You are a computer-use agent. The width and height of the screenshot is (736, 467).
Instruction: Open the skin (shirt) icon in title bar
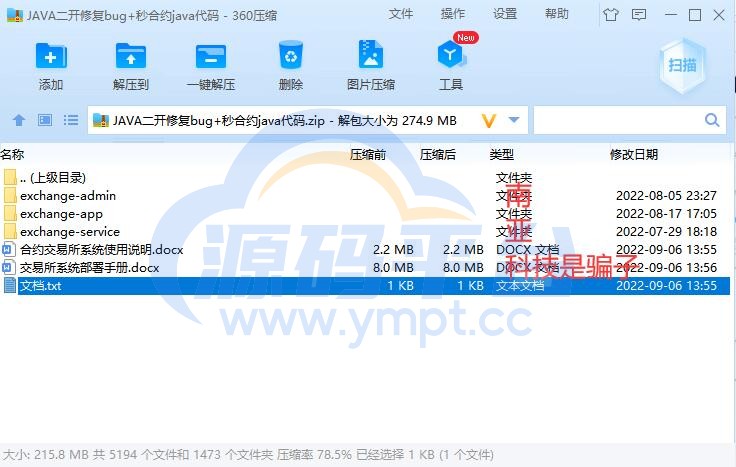tap(611, 15)
